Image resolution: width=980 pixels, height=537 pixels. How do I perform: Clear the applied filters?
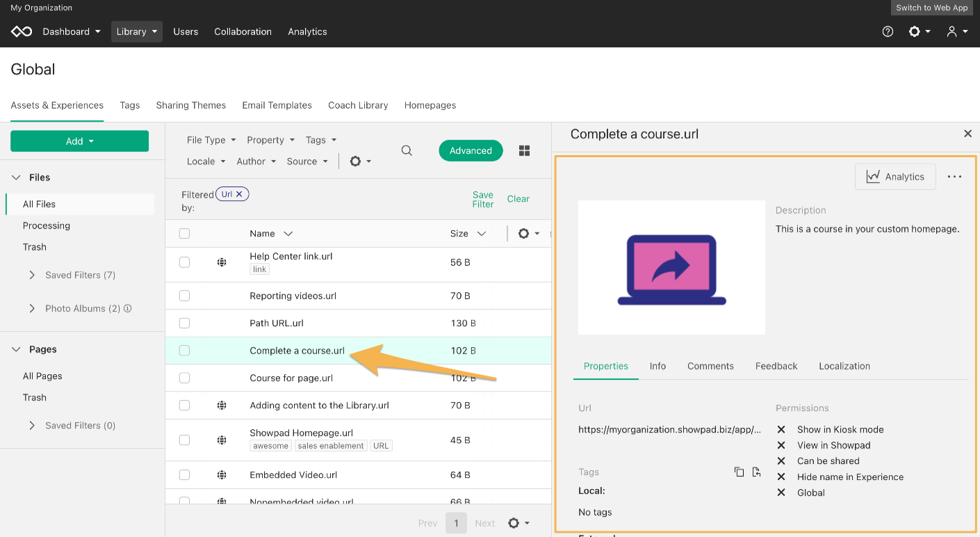pyautogui.click(x=518, y=199)
